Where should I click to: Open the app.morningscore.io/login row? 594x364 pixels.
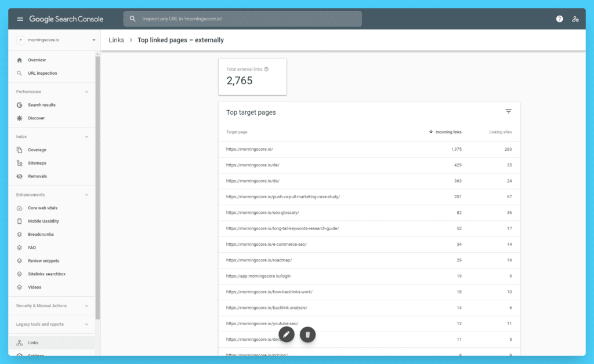(369, 276)
